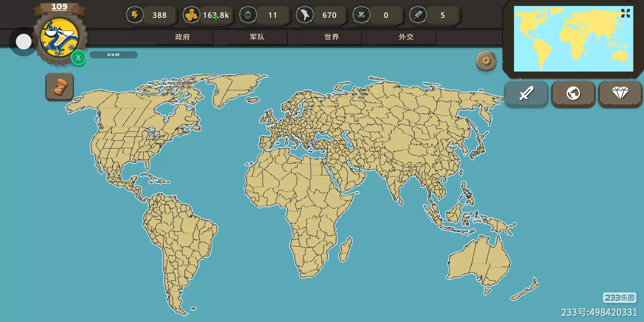This screenshot has height=322, width=644.
Task: Expand the minimap with the arrows icon
Action: tap(625, 13)
